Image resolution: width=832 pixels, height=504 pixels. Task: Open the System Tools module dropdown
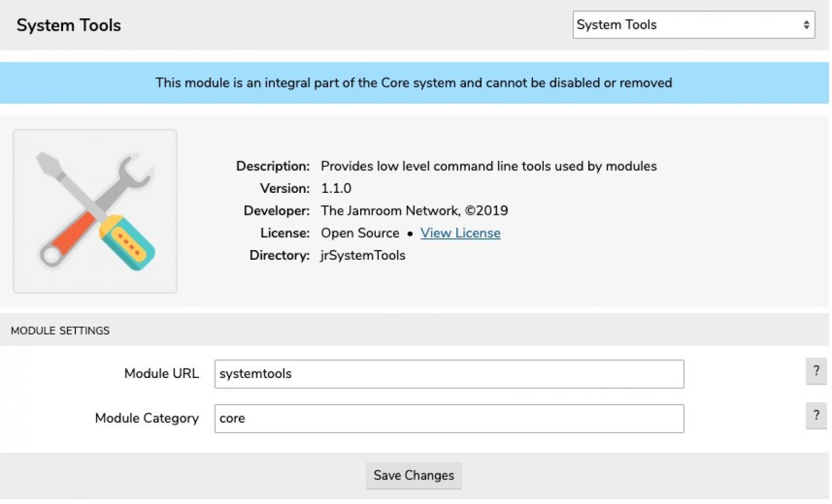tap(693, 25)
